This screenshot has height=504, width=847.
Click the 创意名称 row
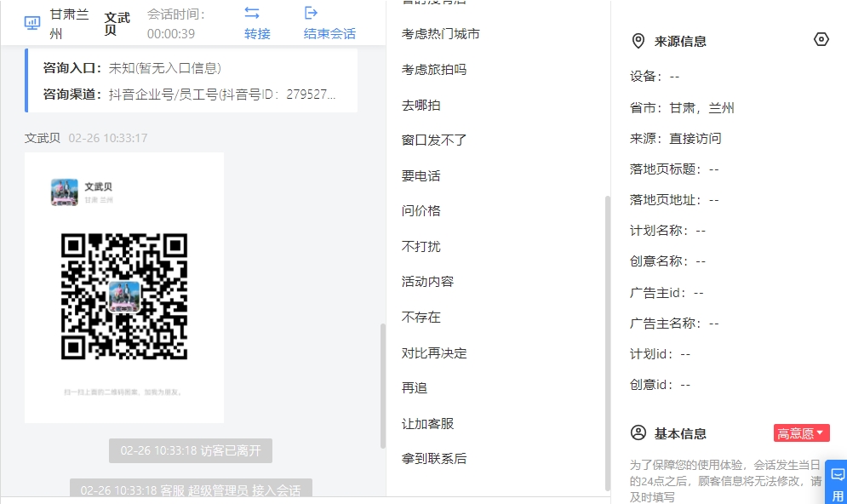pos(667,261)
